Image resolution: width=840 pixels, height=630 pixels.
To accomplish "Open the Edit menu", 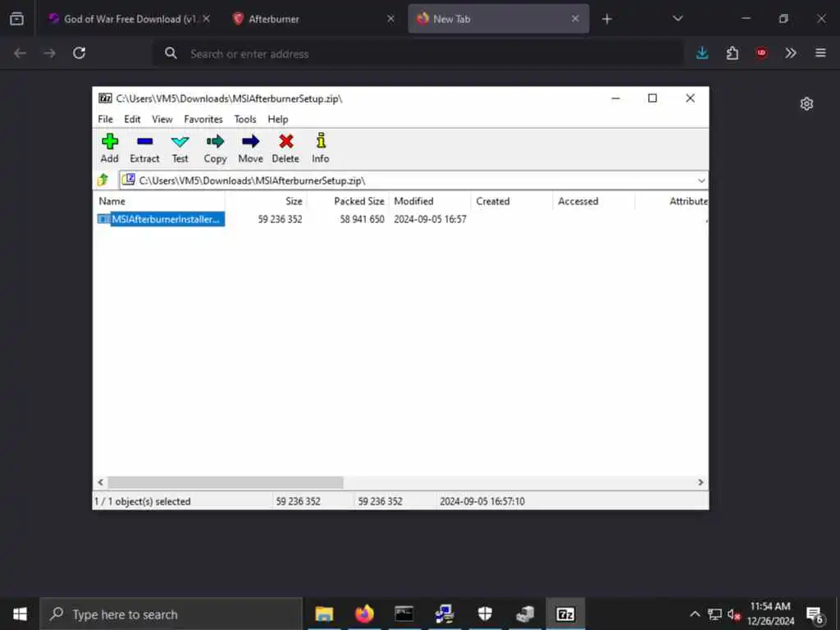I will (x=132, y=119).
